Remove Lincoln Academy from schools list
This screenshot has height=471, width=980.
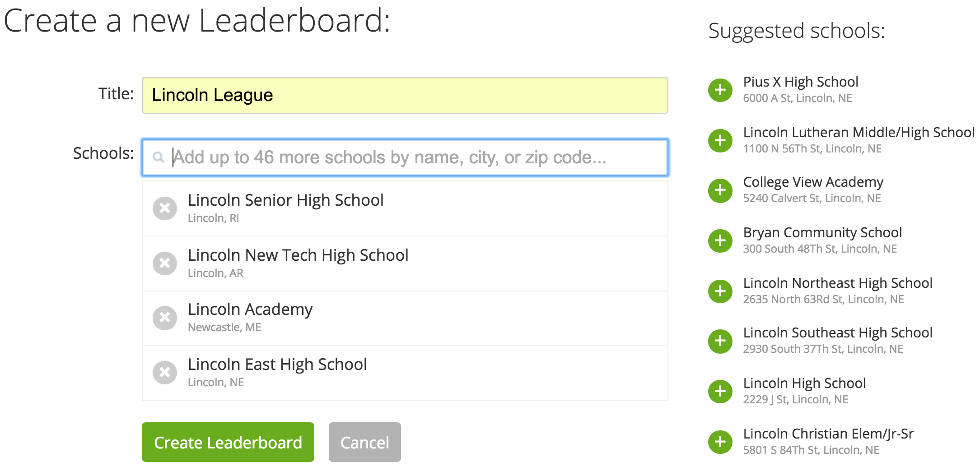165,318
